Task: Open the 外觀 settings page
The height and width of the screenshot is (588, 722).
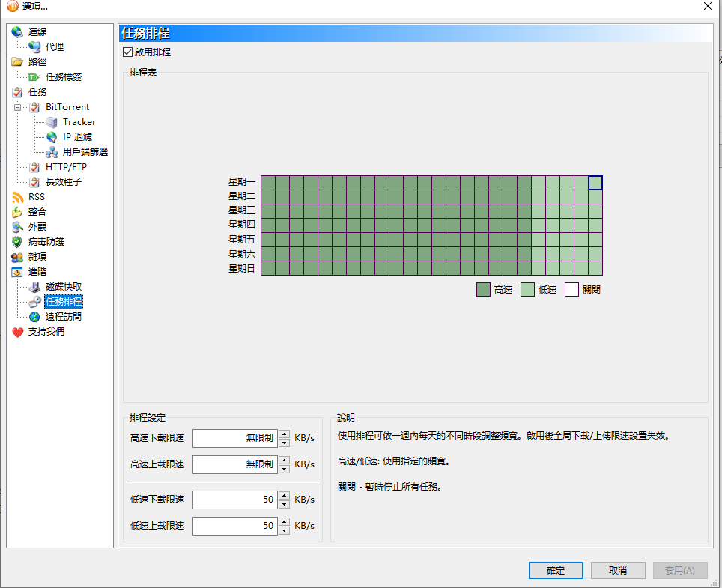Action: pyautogui.click(x=37, y=227)
